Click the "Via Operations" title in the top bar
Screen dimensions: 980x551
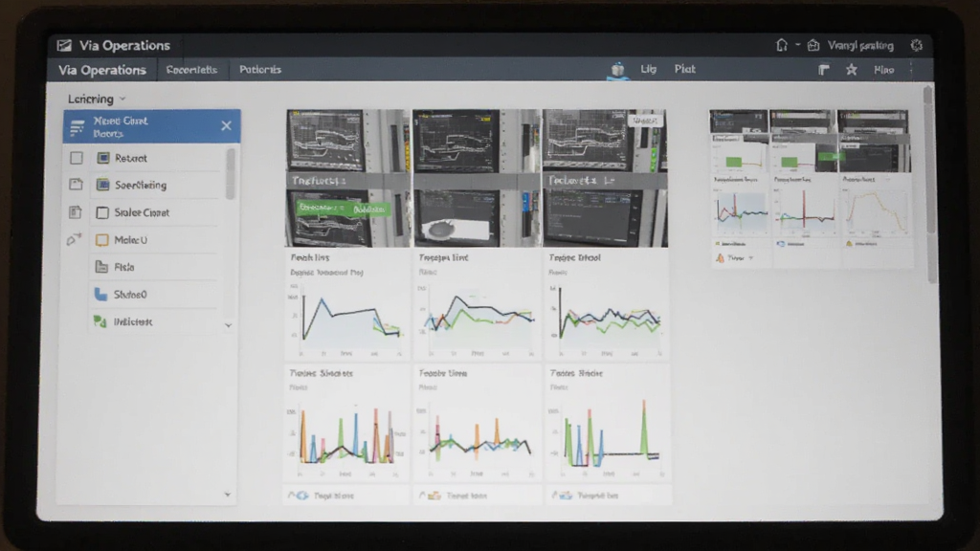pos(124,46)
